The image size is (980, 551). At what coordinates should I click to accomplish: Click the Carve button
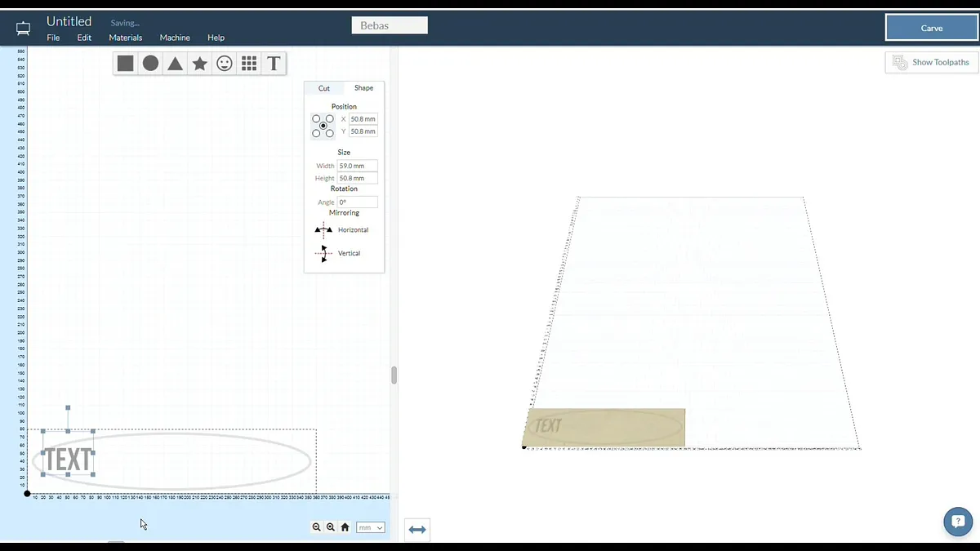coord(931,28)
